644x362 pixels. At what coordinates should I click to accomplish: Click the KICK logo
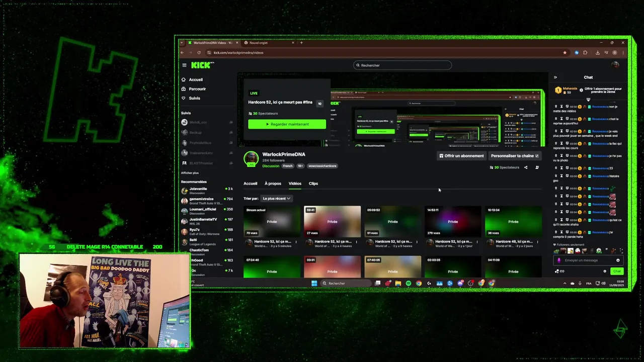point(202,65)
